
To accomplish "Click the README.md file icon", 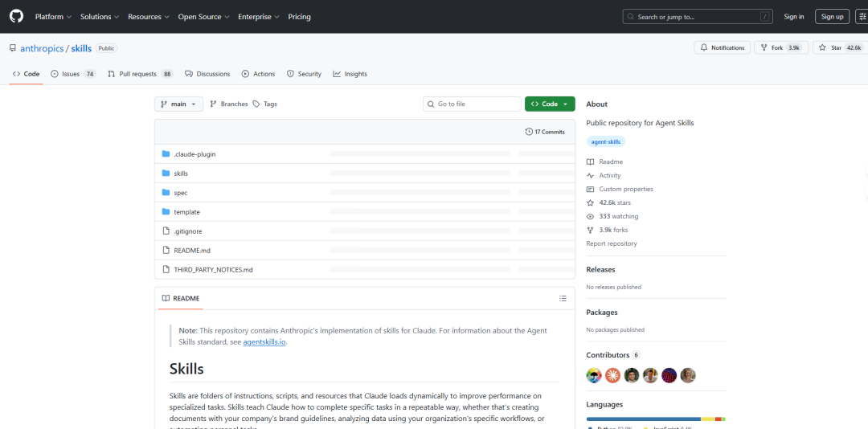I will coord(166,250).
